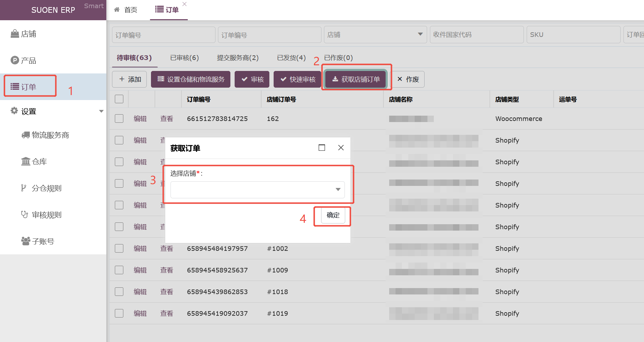Viewport: 644px width, 342px height.
Task: Open the 产品 product icon in sidebar
Action: (x=15, y=60)
